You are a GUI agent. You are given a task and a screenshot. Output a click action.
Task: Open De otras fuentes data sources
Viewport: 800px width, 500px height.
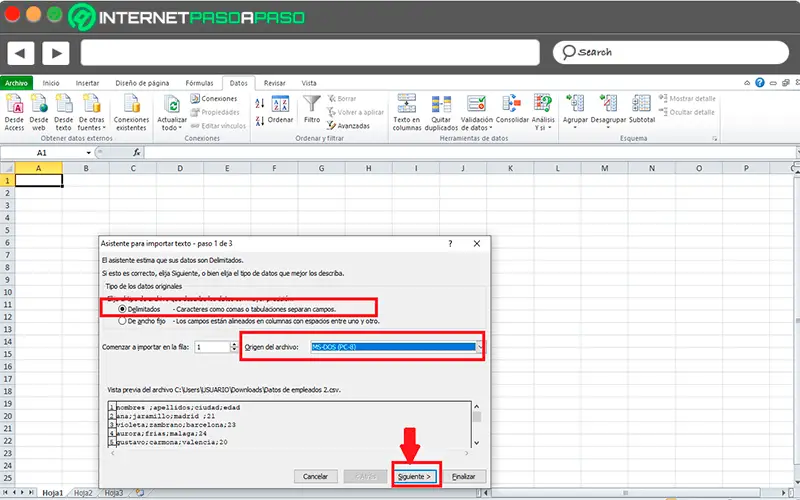coord(92,112)
